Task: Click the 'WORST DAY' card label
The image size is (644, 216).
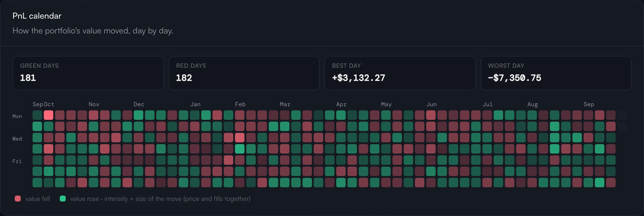Action: click(506, 66)
